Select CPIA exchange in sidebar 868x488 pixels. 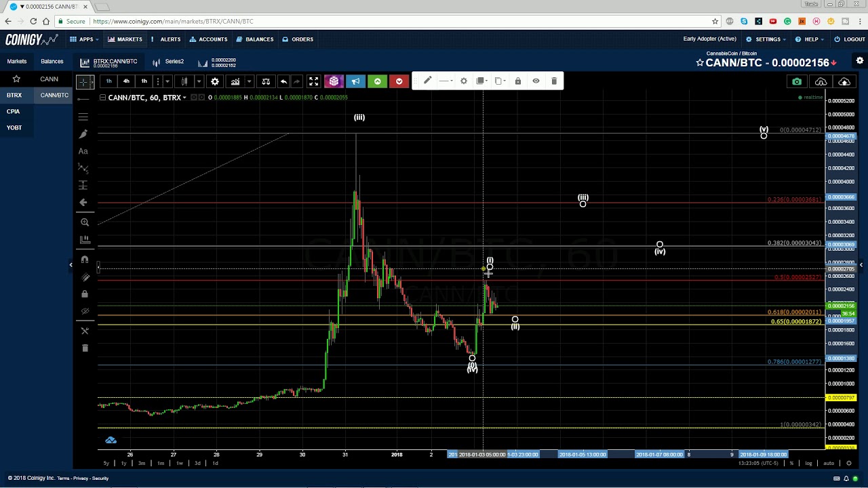click(14, 111)
